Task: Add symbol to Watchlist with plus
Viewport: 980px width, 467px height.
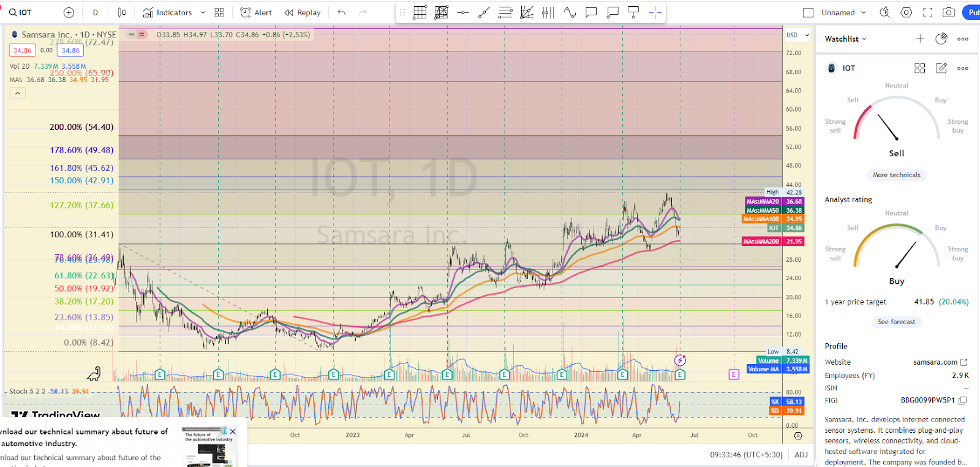Action: [920, 39]
